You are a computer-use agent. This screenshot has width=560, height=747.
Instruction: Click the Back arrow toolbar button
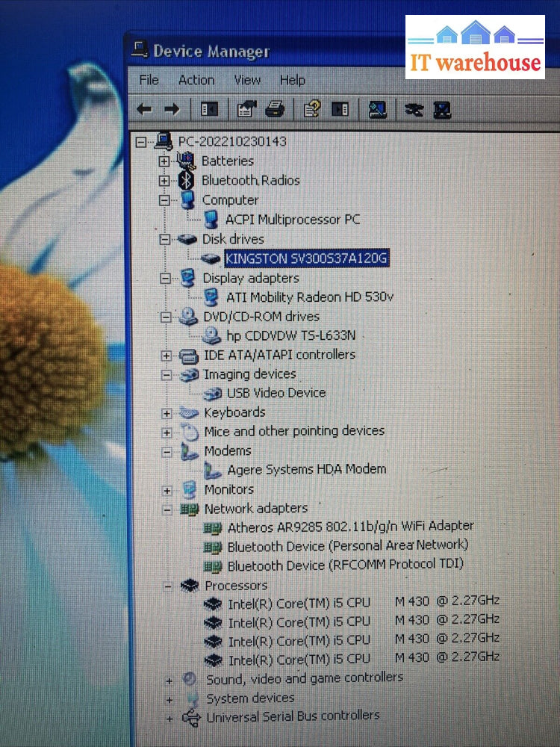click(x=144, y=110)
